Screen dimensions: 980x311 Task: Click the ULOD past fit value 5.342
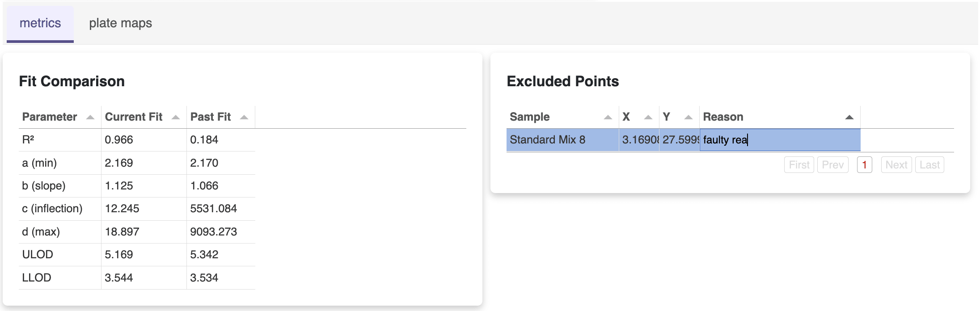(x=204, y=255)
